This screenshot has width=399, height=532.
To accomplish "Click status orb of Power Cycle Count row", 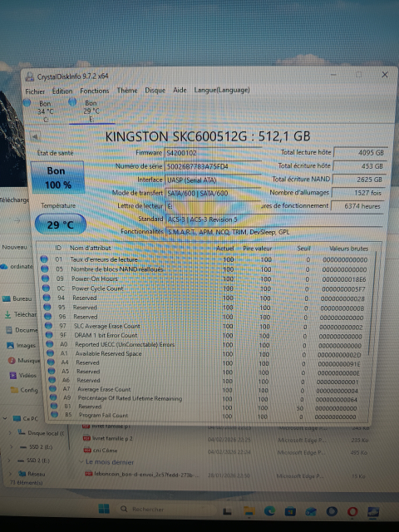I will (x=47, y=288).
